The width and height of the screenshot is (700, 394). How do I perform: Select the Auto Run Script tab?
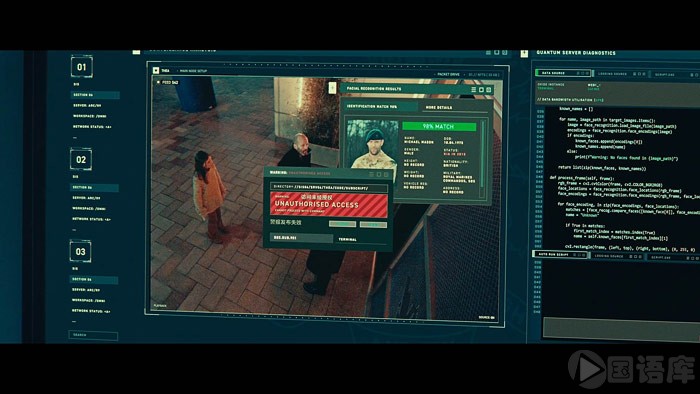[x=561, y=254]
